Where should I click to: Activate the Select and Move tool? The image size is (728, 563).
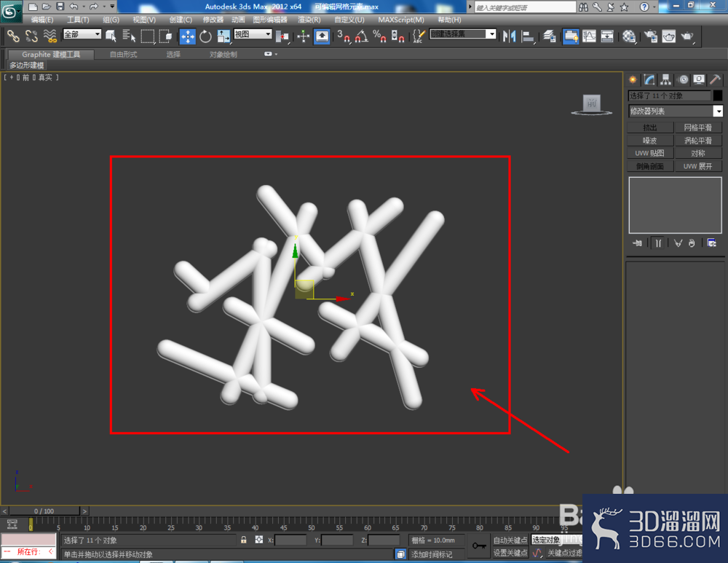pyautogui.click(x=188, y=36)
